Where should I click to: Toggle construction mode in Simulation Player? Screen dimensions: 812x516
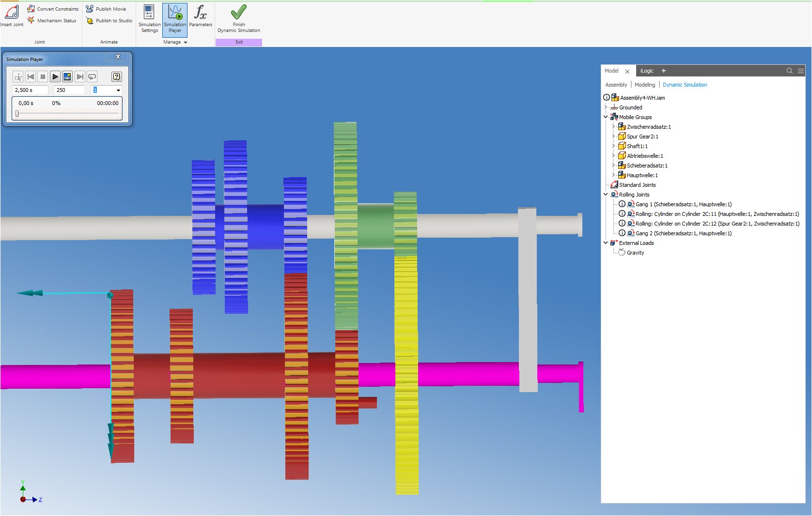[18, 76]
